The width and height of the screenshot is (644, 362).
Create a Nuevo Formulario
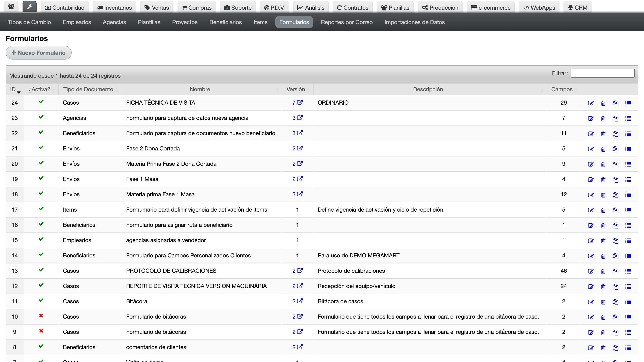pos(38,53)
